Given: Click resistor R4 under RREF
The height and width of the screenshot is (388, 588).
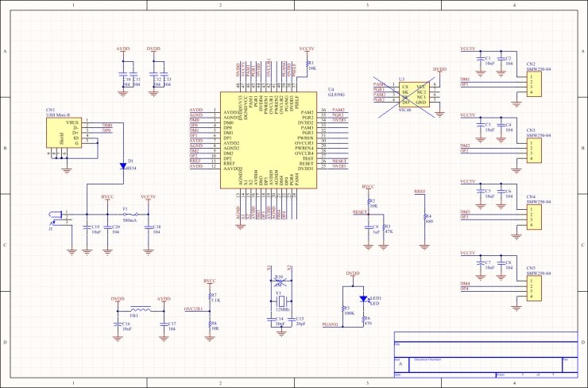Looking at the screenshot, I should coord(425,218).
